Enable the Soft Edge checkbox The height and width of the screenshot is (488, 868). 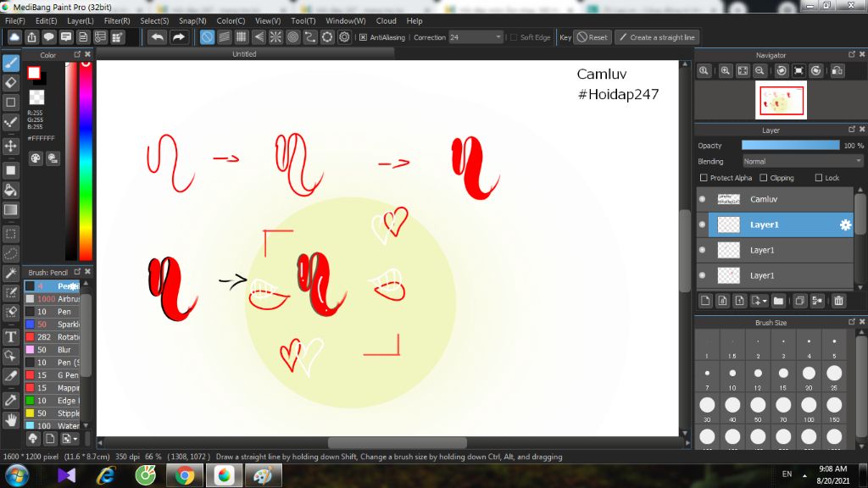click(514, 37)
